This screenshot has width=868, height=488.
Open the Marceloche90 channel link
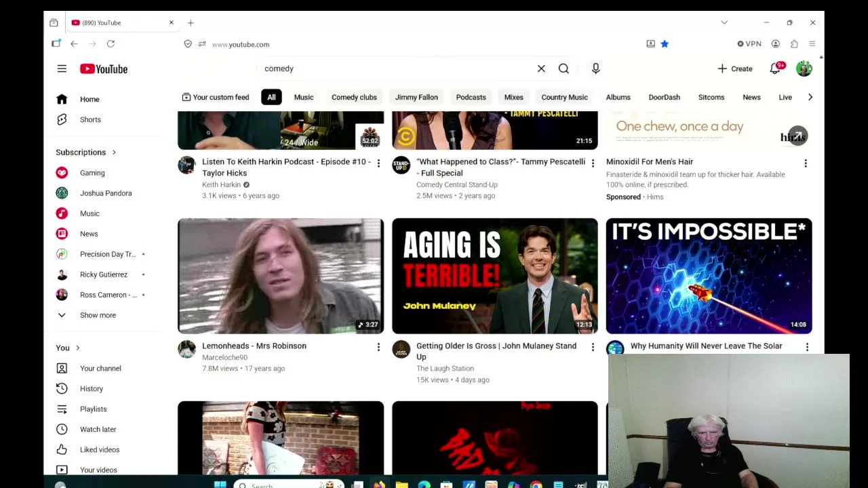coord(224,357)
